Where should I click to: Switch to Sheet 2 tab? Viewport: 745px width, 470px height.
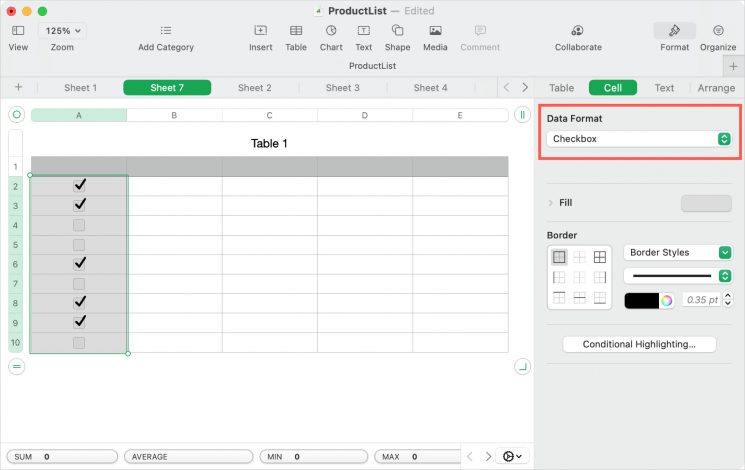(x=255, y=87)
